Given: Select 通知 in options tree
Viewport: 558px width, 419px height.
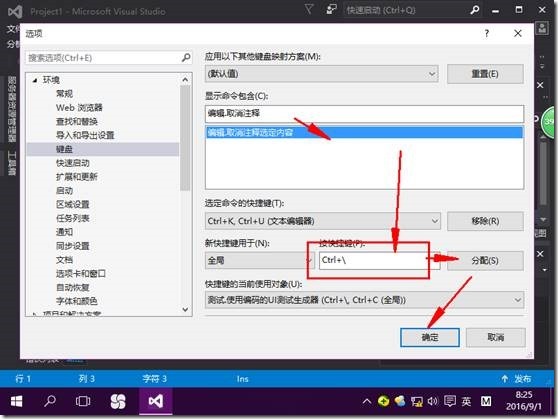Looking at the screenshot, I should tap(64, 232).
